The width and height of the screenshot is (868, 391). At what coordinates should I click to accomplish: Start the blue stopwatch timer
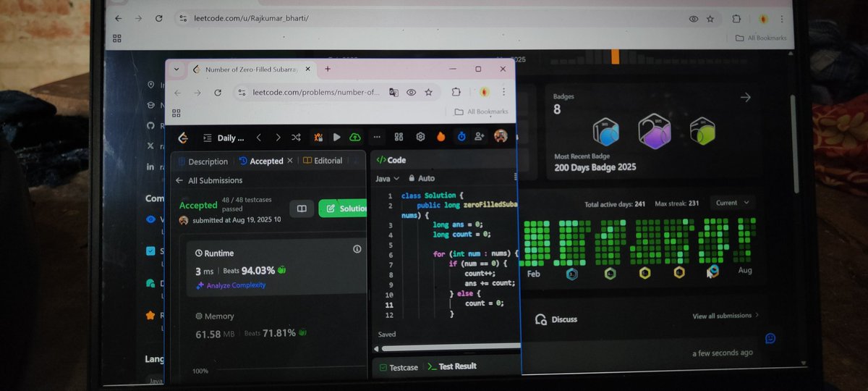(x=461, y=136)
